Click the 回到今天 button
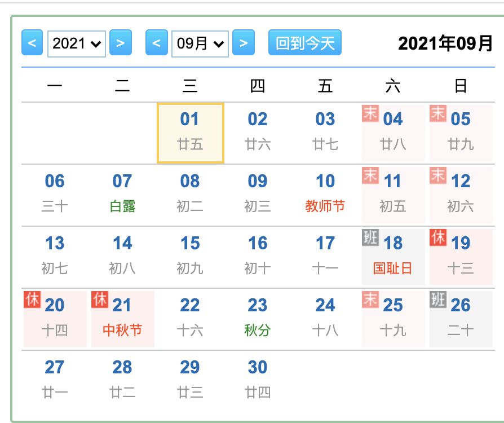 click(x=305, y=42)
